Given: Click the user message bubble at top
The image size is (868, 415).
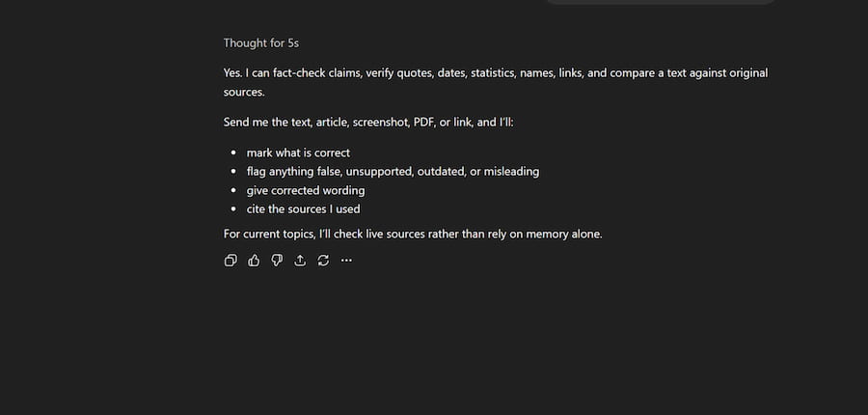Looking at the screenshot, I should [661, 3].
